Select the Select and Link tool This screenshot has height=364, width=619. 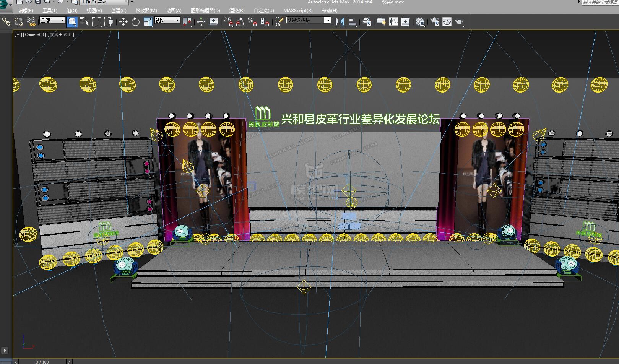6,22
